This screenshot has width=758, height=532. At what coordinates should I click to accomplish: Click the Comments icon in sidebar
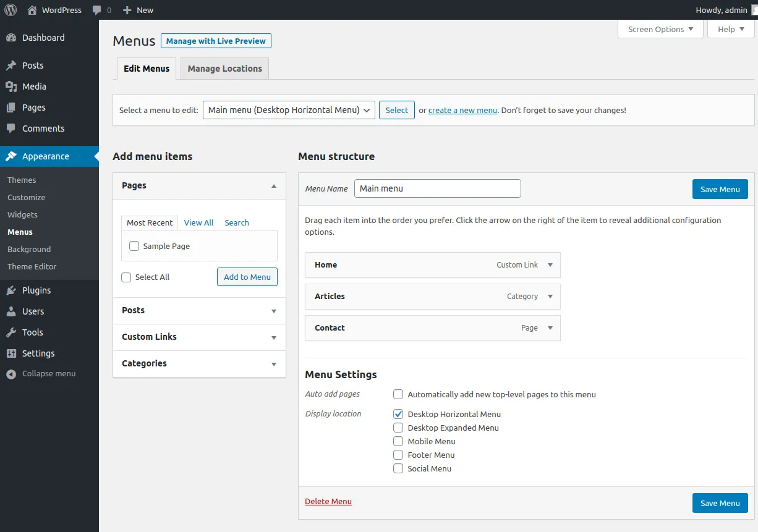pyautogui.click(x=11, y=129)
